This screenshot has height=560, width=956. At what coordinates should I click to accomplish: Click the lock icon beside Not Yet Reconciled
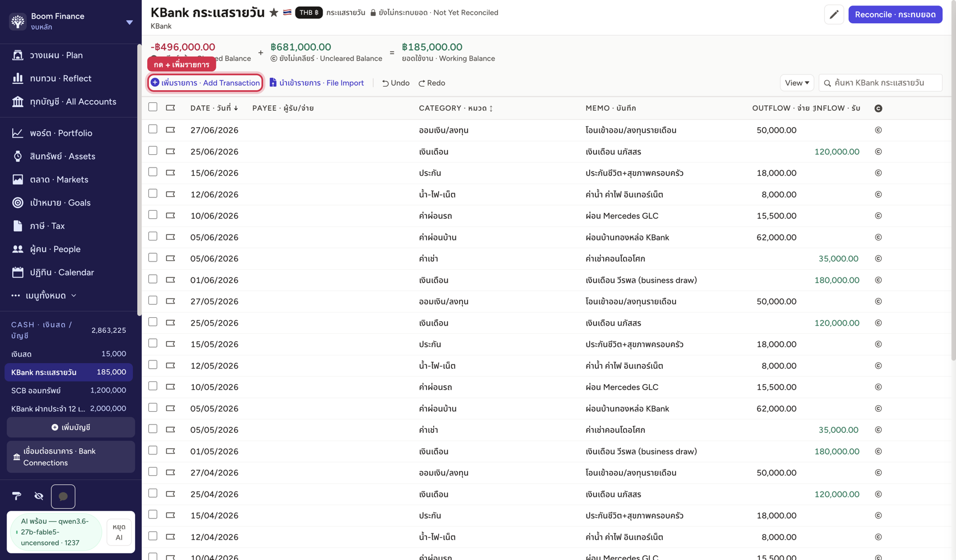pos(373,13)
